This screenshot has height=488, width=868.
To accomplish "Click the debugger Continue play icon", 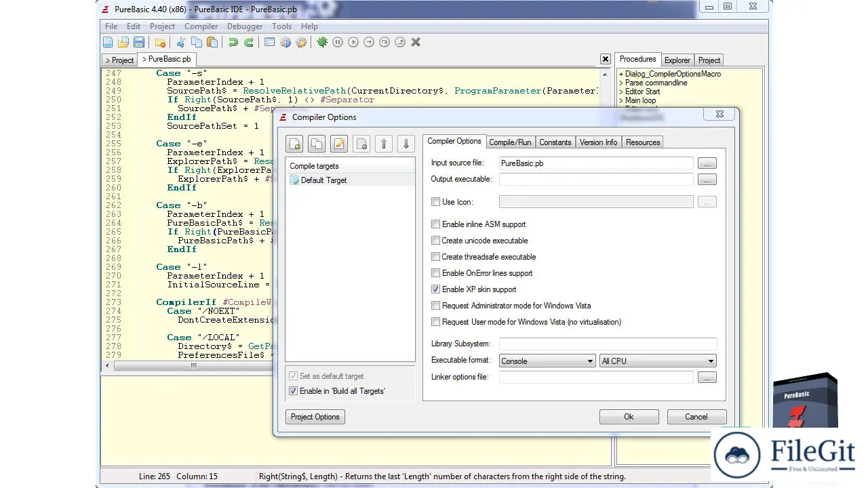I will [353, 42].
